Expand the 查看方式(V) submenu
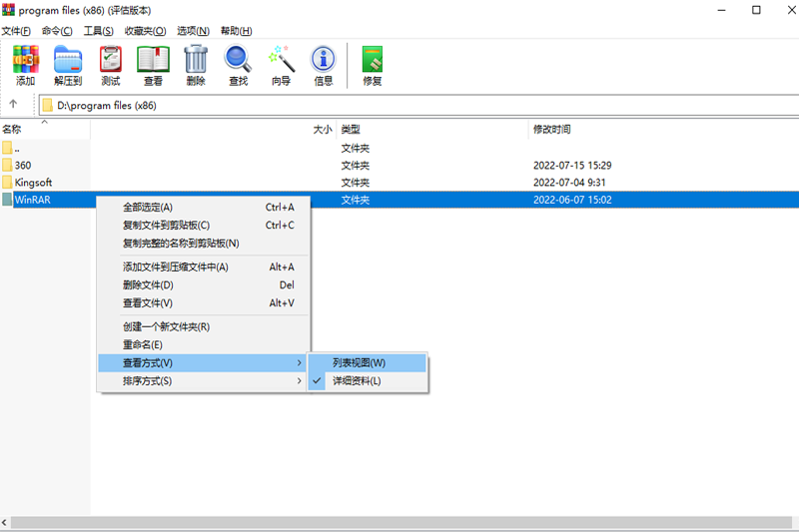 click(204, 363)
